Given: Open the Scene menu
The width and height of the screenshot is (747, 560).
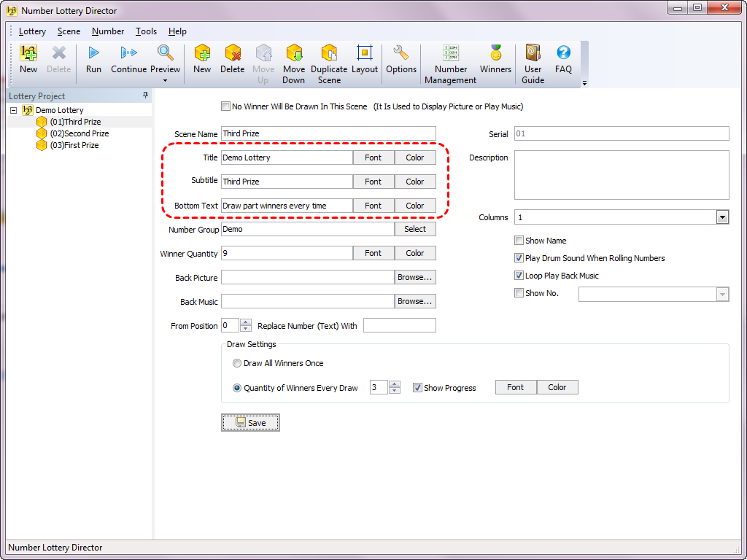Looking at the screenshot, I should coord(69,31).
